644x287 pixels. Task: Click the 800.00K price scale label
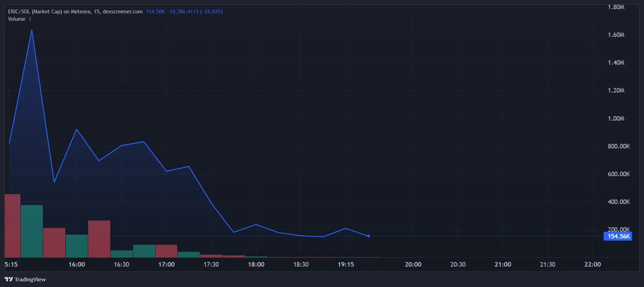[619, 146]
